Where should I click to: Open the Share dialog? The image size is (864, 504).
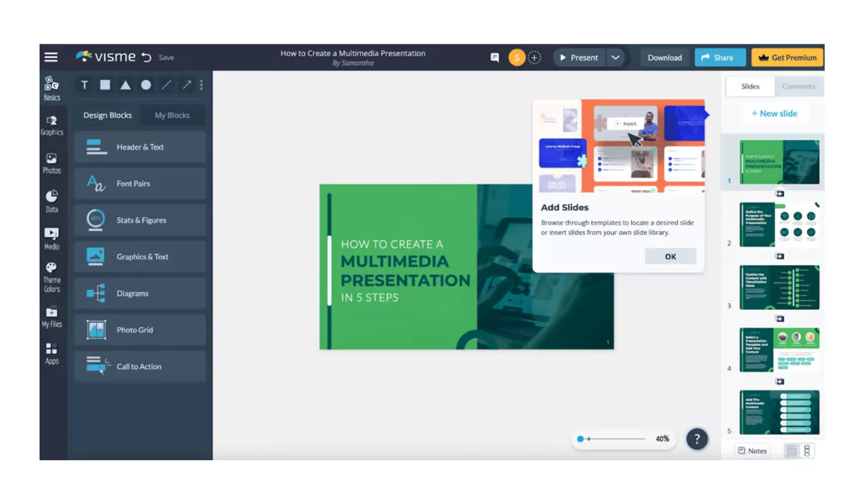click(x=719, y=57)
